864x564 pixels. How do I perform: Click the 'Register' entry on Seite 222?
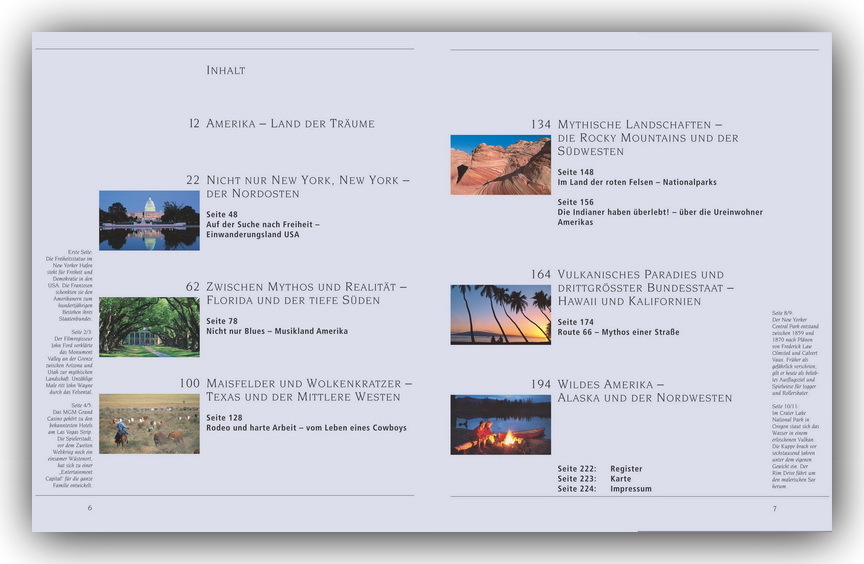626,469
